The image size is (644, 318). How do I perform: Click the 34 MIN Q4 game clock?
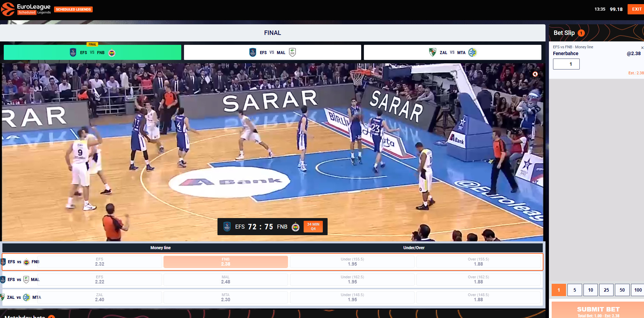point(313,227)
